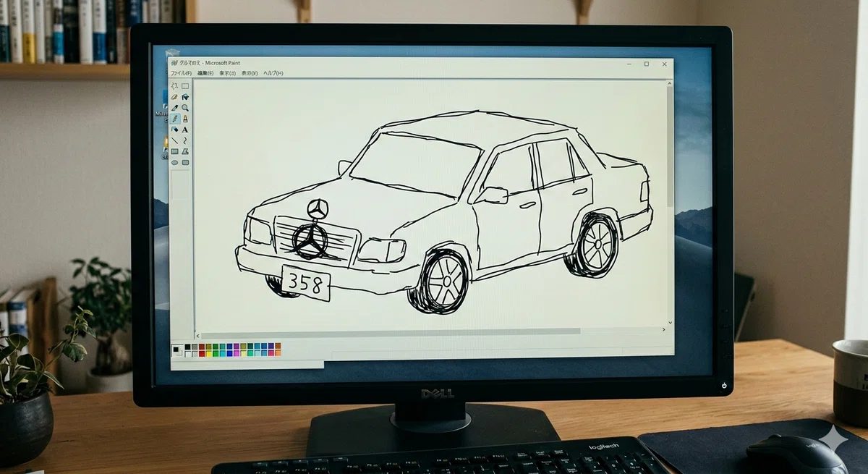Viewport: 868px width, 474px height.
Task: Open the 編集(E) menu
Action: [205, 73]
